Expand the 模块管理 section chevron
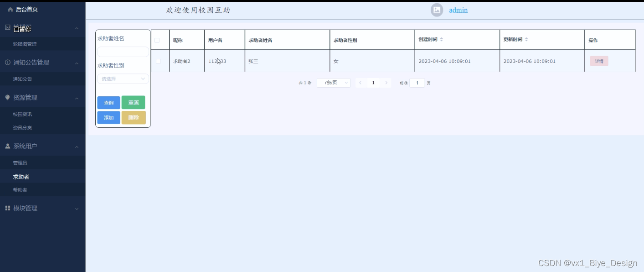Image resolution: width=644 pixels, height=272 pixels. [77, 209]
